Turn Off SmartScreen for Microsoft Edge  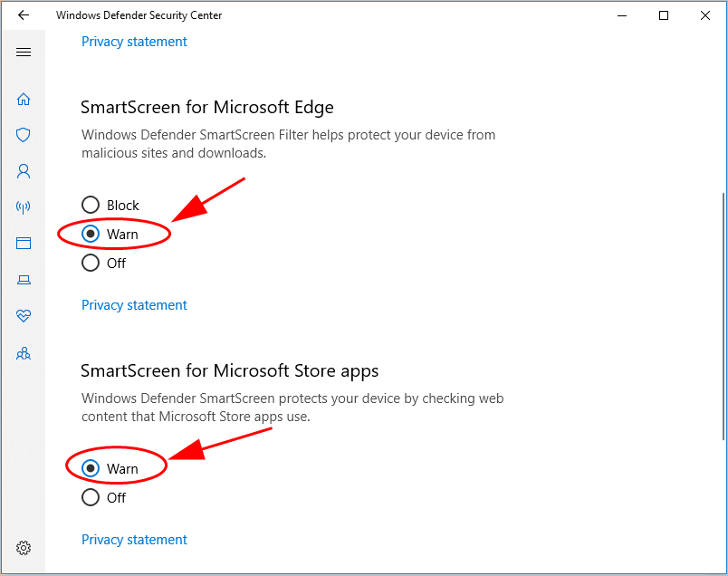tap(91, 264)
